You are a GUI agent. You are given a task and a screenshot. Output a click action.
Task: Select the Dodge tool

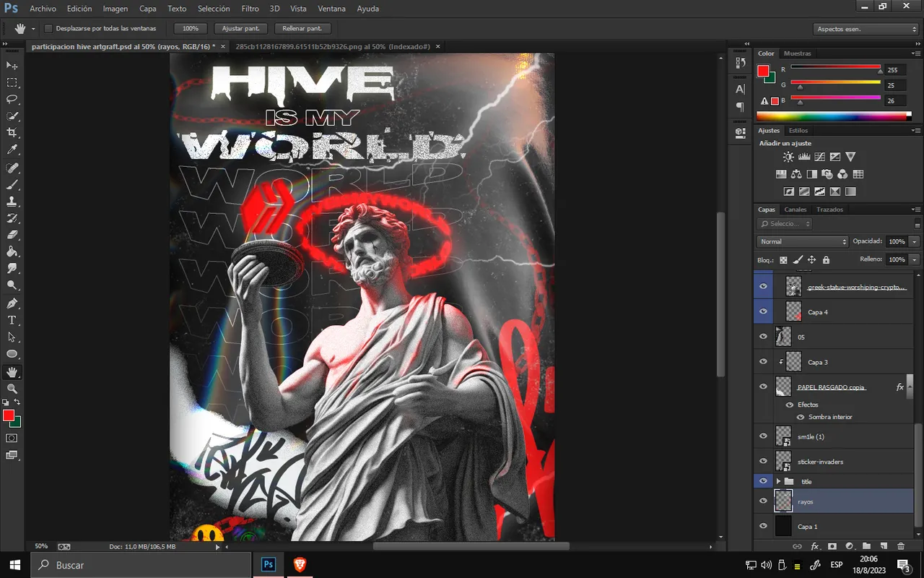click(12, 285)
